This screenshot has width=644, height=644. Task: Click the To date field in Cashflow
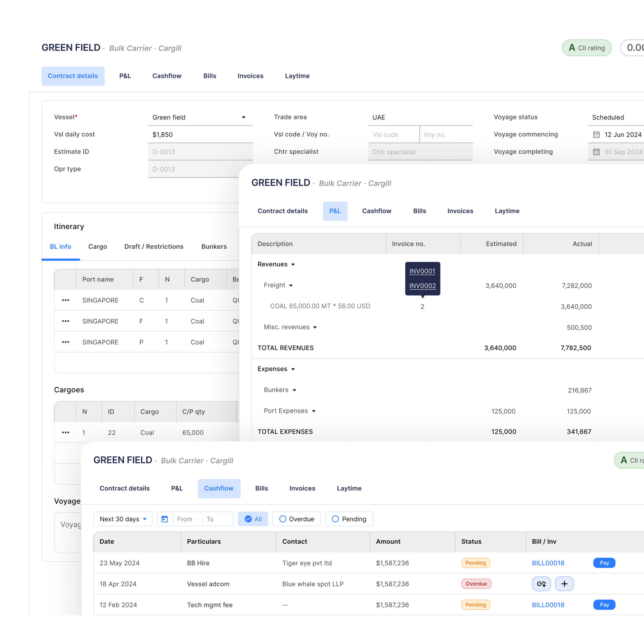click(217, 519)
